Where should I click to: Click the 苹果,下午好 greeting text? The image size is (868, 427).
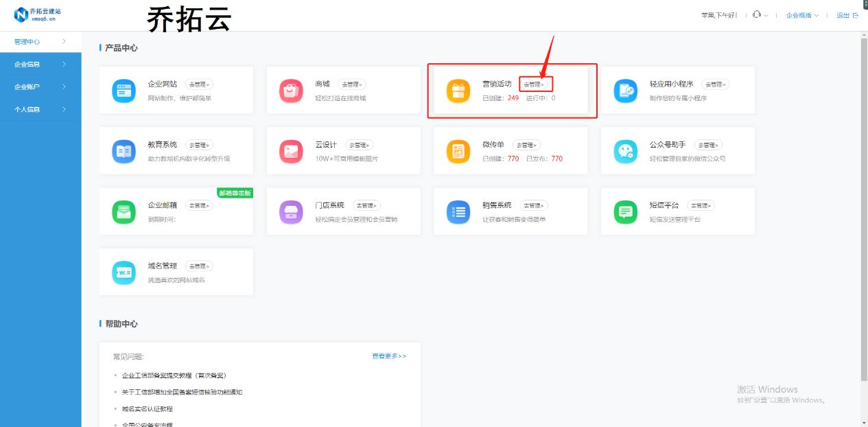point(719,15)
